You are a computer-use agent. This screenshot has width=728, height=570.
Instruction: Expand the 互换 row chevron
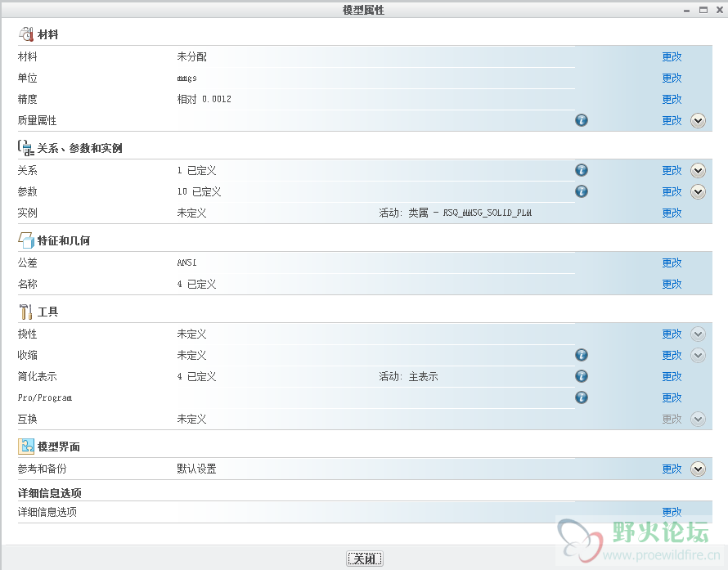click(698, 420)
